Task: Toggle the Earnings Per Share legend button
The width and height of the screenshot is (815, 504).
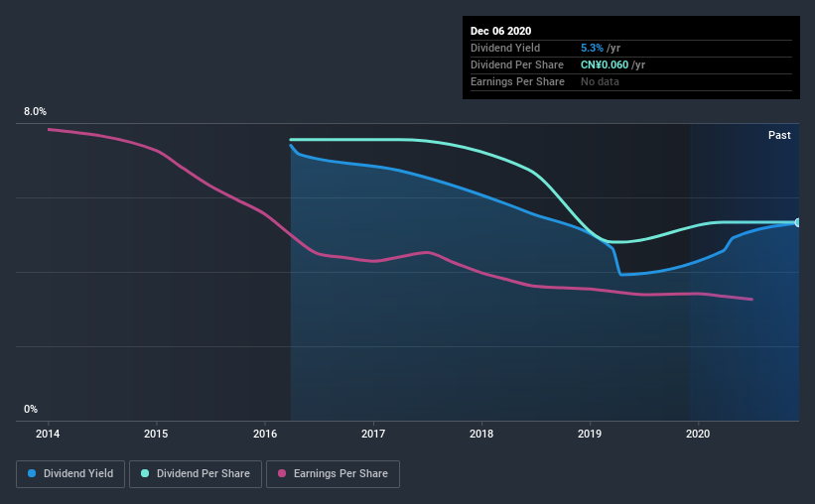Action: (333, 474)
